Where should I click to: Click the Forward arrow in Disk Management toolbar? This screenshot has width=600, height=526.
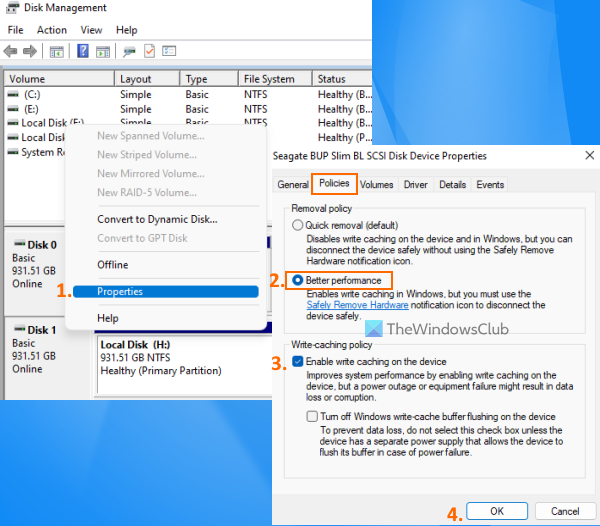tap(30, 51)
